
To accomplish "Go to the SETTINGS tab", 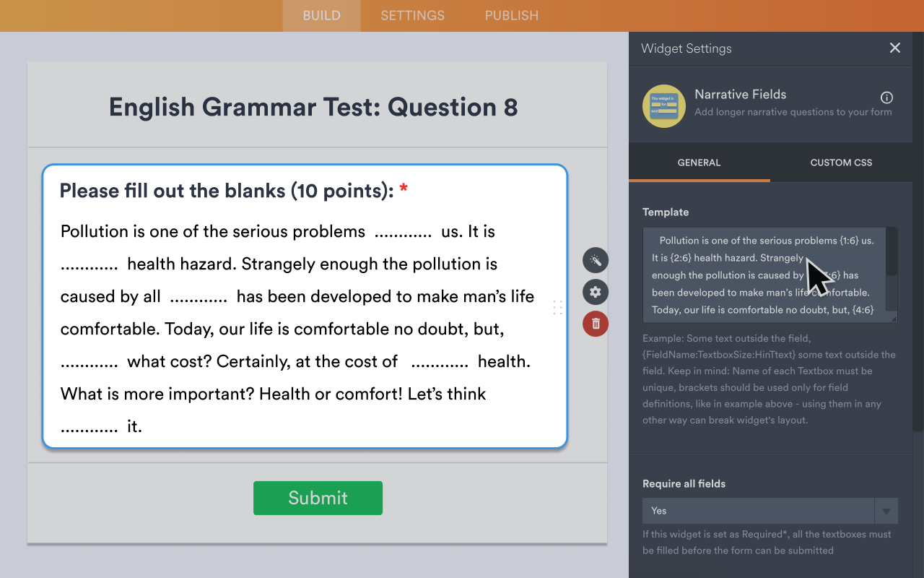I will coord(411,15).
